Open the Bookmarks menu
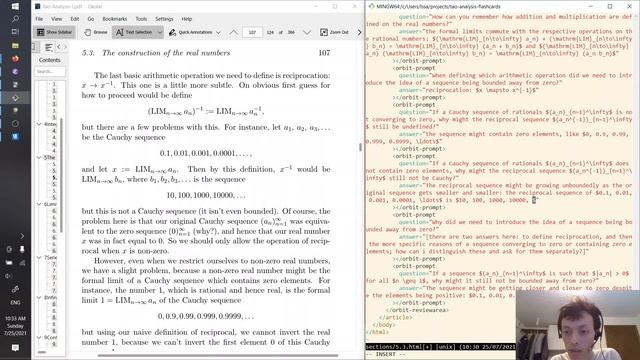Image resolution: width=640 pixels, height=360 pixels. pyautogui.click(x=115, y=19)
